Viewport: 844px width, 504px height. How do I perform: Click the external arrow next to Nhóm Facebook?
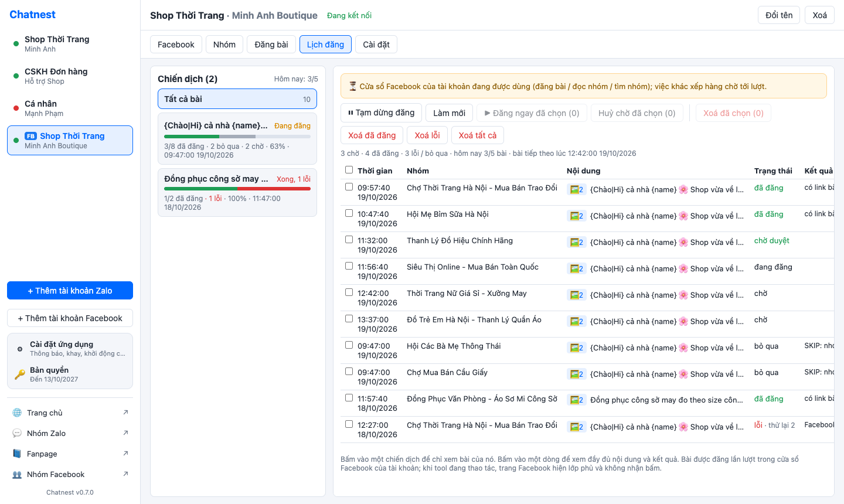[125, 474]
